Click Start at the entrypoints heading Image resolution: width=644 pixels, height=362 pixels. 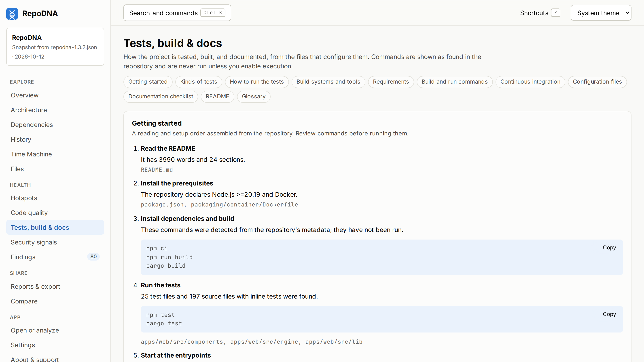point(176,355)
